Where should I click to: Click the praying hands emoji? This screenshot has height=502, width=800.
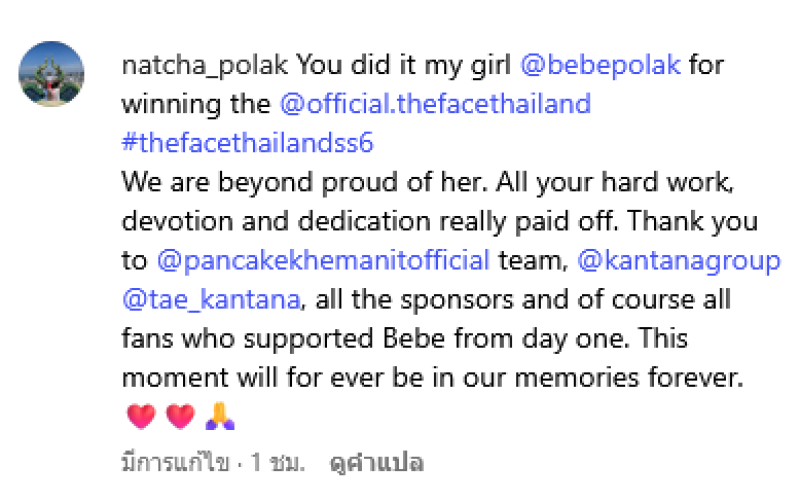[219, 417]
